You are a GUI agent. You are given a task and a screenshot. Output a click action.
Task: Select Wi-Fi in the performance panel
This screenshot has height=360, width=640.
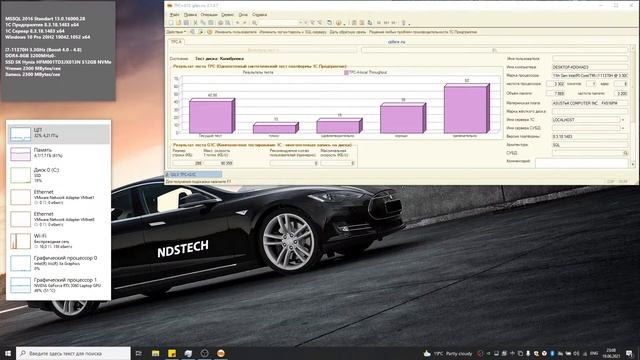58,241
